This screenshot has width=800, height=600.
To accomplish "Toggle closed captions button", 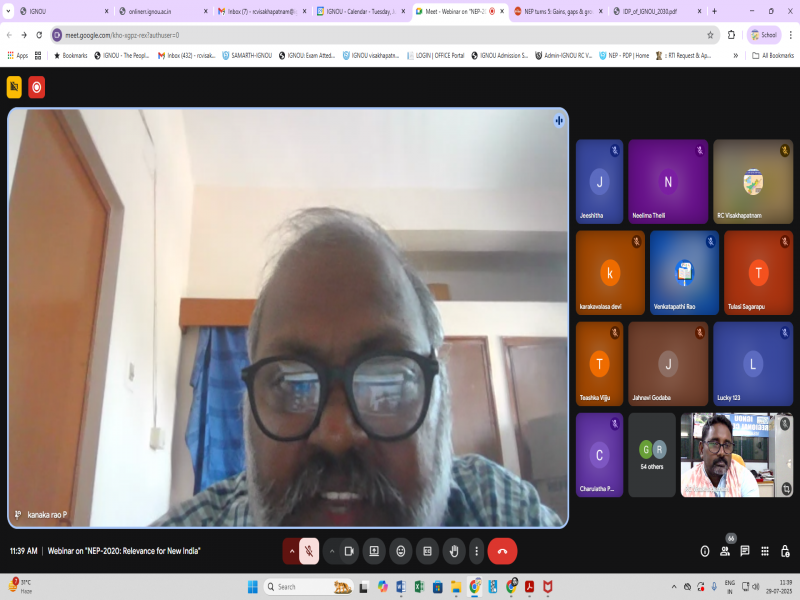I will coord(428,551).
